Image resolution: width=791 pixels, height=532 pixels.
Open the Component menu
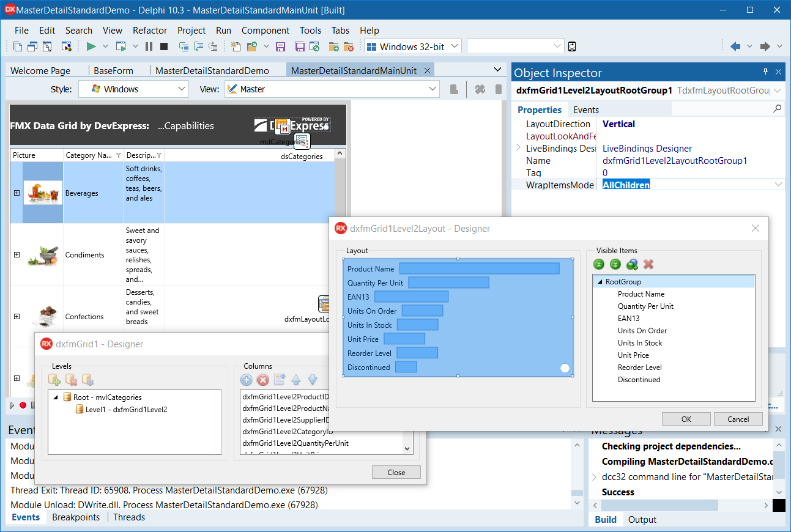(x=266, y=31)
